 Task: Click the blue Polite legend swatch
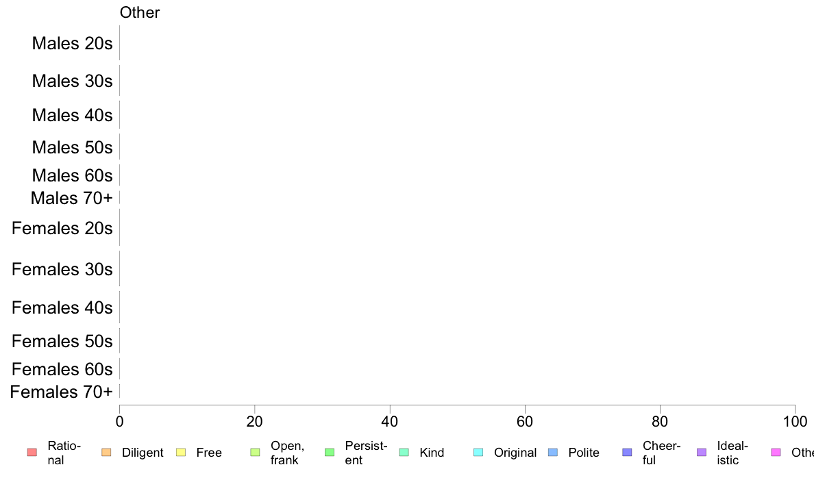(x=553, y=453)
